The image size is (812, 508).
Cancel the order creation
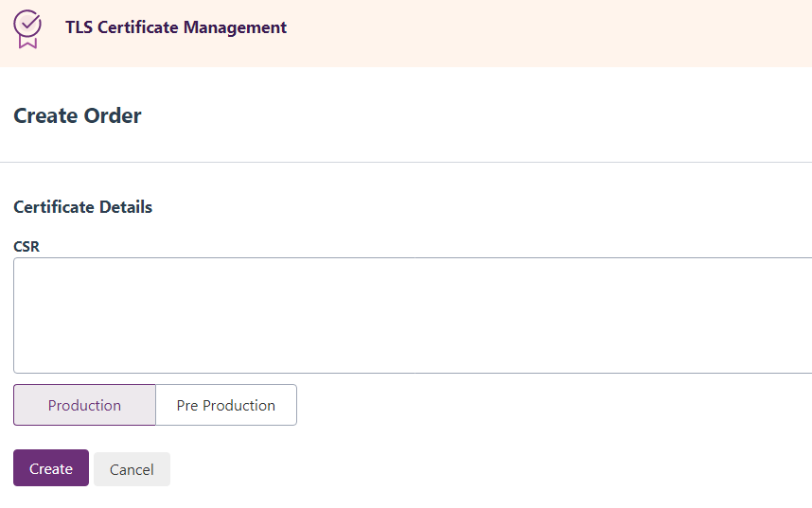tap(132, 469)
